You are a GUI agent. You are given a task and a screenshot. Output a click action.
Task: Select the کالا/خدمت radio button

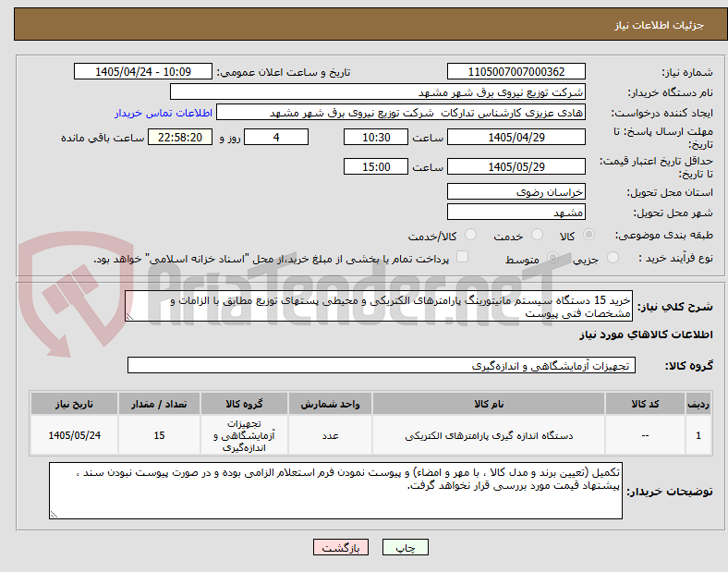(471, 235)
